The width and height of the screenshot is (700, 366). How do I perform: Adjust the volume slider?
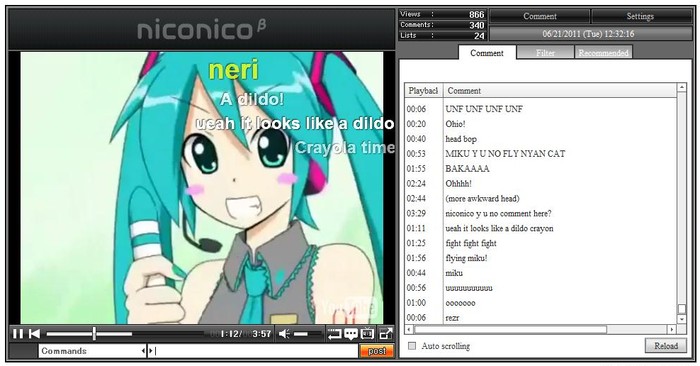307,334
